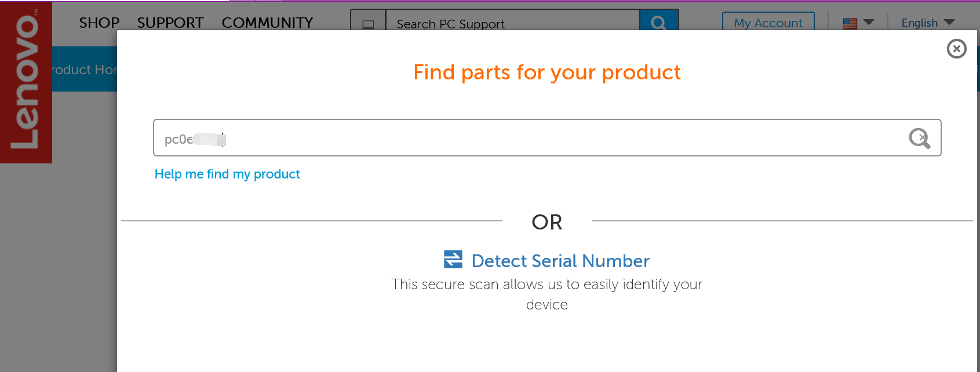
Task: Close the Find parts dialog
Action: pyautogui.click(x=956, y=49)
